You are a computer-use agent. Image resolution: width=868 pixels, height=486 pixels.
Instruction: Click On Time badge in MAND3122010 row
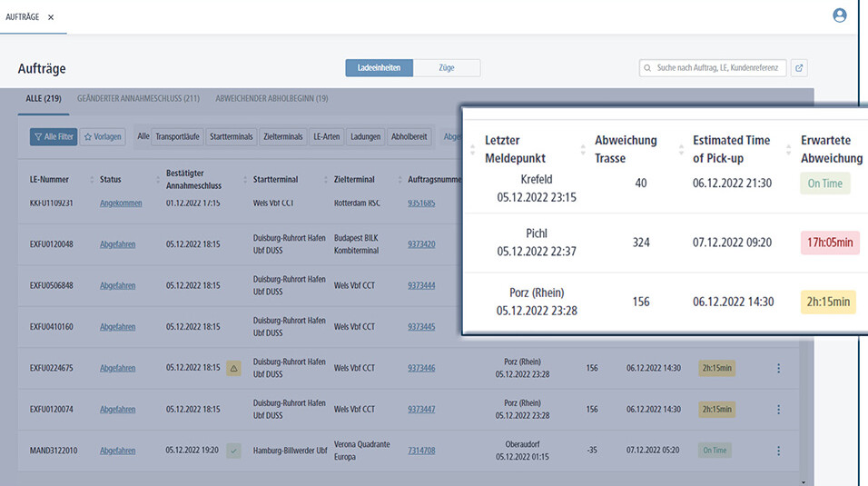click(x=715, y=451)
